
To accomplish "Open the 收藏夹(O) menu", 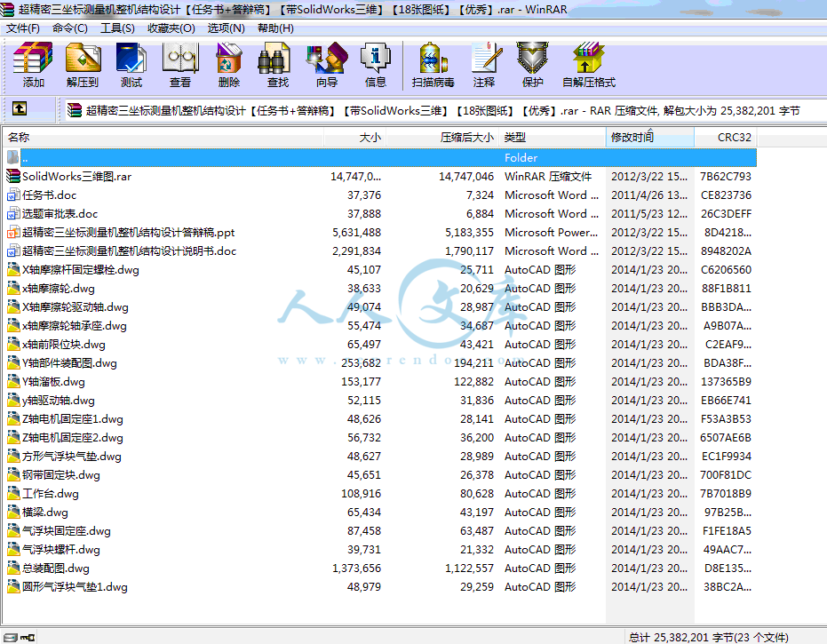I will pyautogui.click(x=171, y=28).
